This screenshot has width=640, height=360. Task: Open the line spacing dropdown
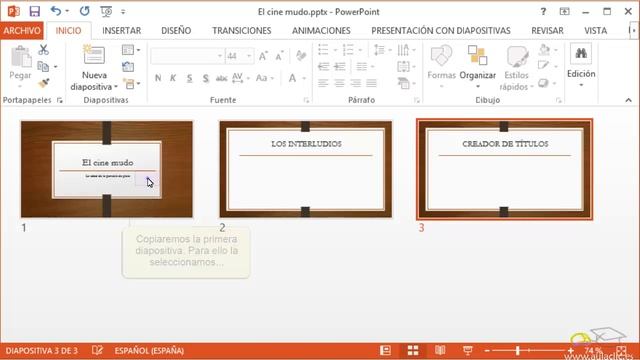tap(382, 50)
